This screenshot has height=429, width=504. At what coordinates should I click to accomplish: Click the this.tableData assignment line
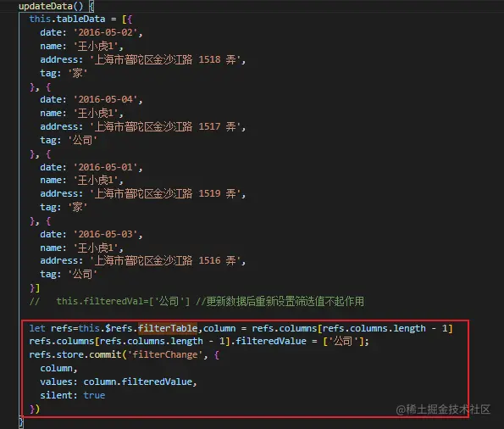[80, 19]
